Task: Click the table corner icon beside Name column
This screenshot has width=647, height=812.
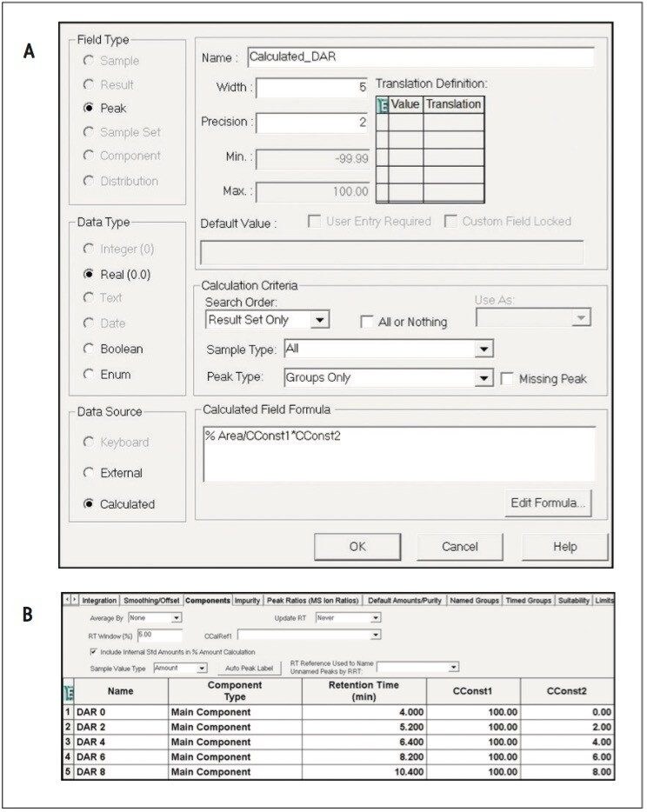Action: pos(69,692)
